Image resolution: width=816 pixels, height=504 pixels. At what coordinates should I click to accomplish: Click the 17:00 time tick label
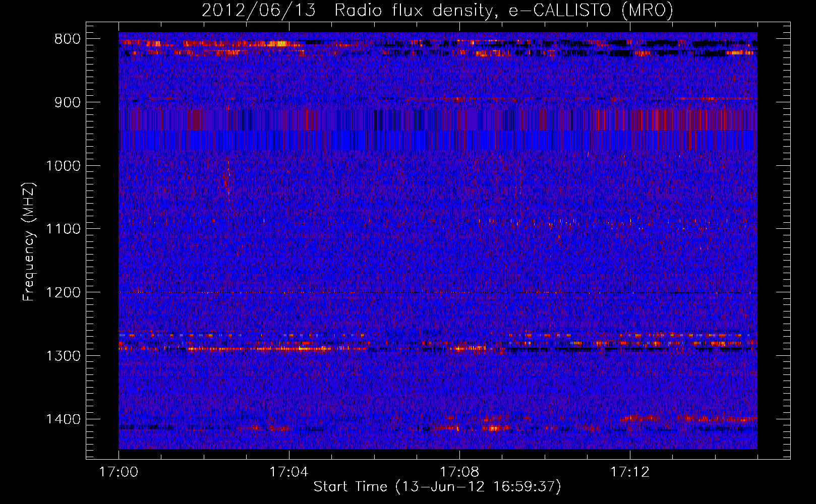coord(119,472)
